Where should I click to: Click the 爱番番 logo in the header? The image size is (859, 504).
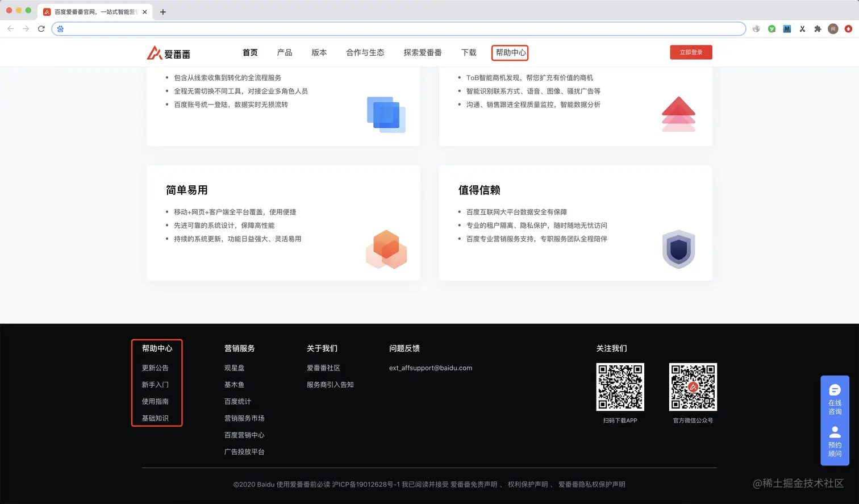click(x=169, y=53)
